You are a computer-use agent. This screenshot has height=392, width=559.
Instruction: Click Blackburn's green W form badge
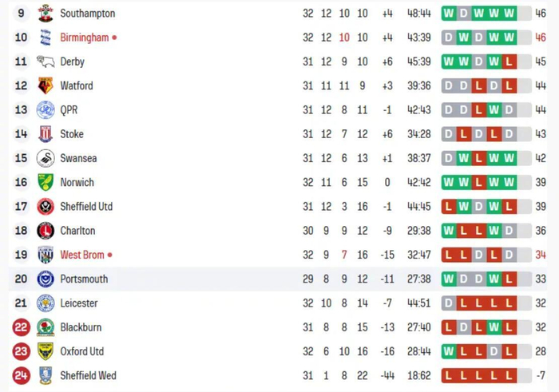click(x=494, y=327)
